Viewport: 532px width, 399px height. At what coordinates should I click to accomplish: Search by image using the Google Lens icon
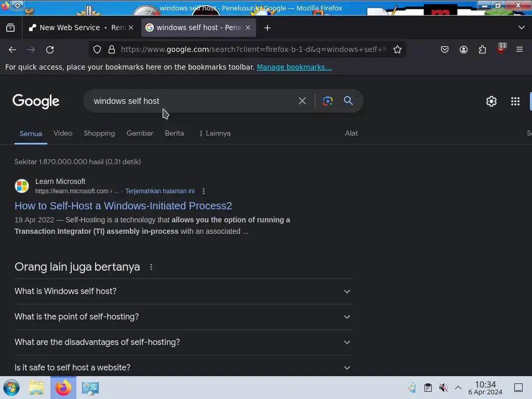327,101
